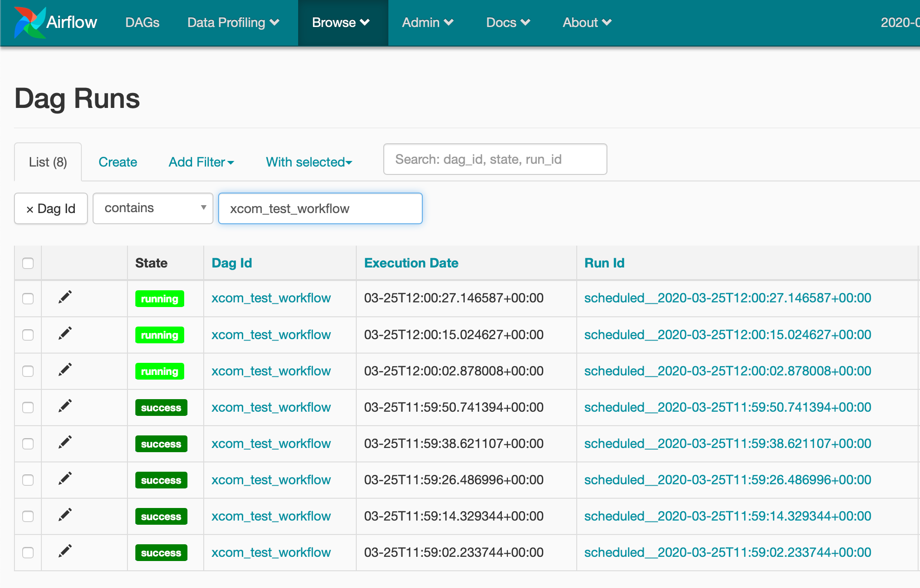Expand the With Selected dropdown

point(309,161)
